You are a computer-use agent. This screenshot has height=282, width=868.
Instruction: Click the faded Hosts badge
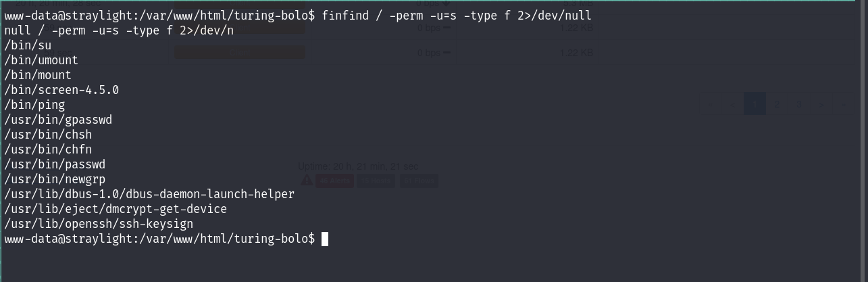pos(376,181)
